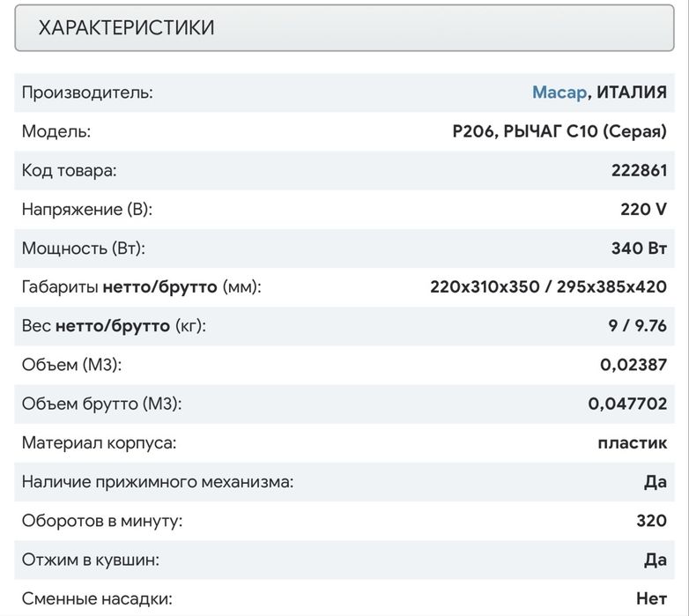Click the 'Объем брутто (М3):' label
689x616 pixels.
pyautogui.click(x=102, y=404)
